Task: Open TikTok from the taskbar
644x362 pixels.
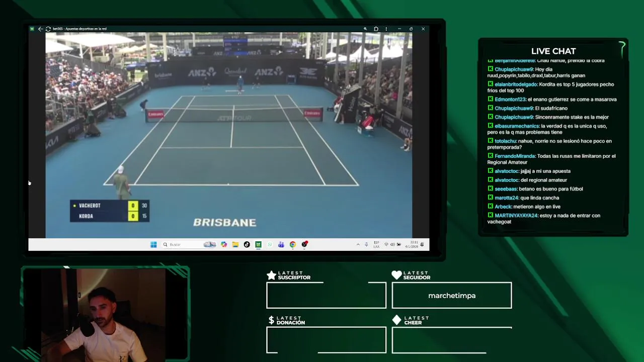Action: tap(247, 244)
